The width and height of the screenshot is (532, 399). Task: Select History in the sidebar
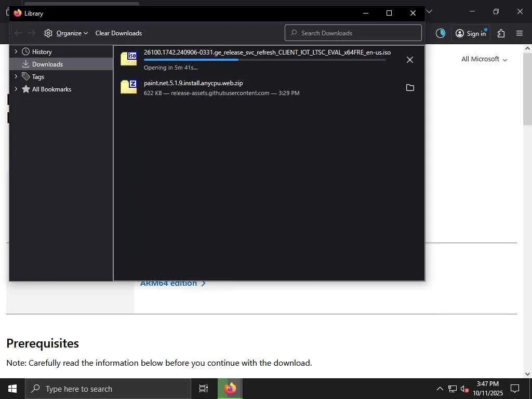(42, 51)
